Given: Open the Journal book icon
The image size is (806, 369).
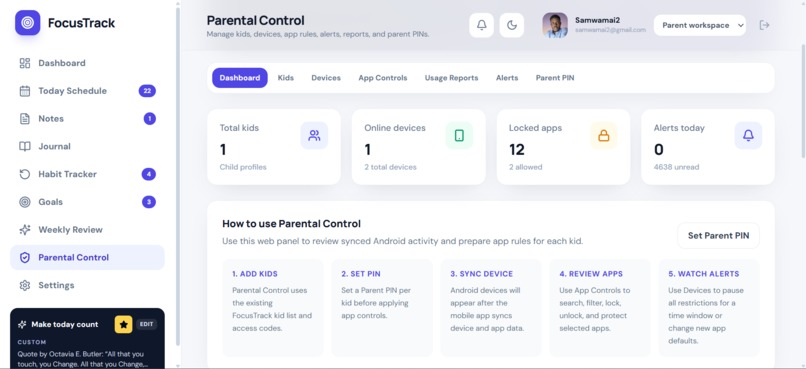Looking at the screenshot, I should 25,146.
